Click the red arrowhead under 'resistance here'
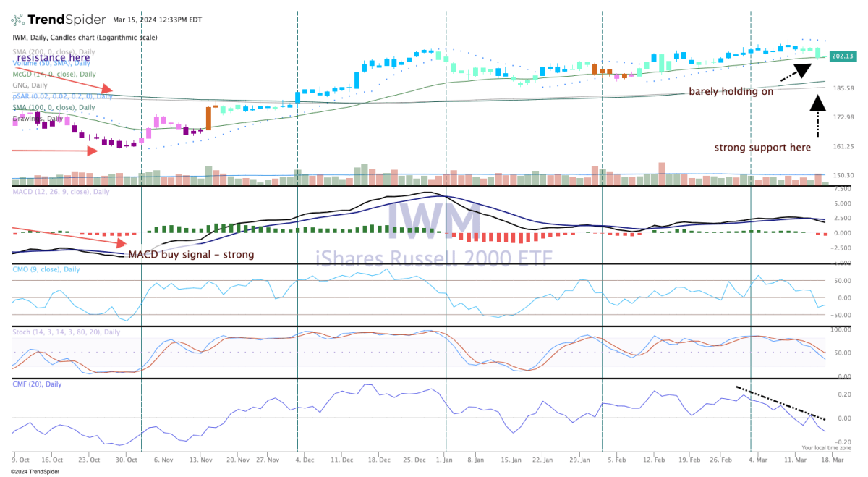The width and height of the screenshot is (868, 477). tap(106, 88)
